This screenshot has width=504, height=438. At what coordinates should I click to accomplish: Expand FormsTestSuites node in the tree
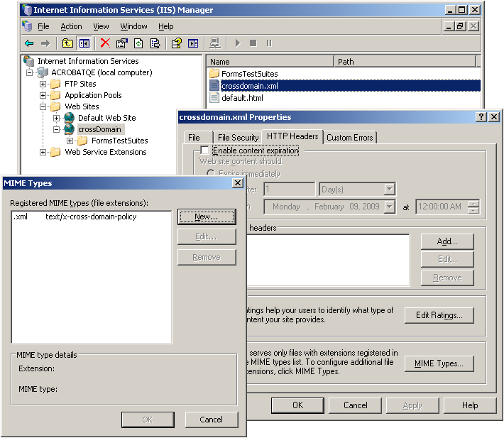point(70,141)
